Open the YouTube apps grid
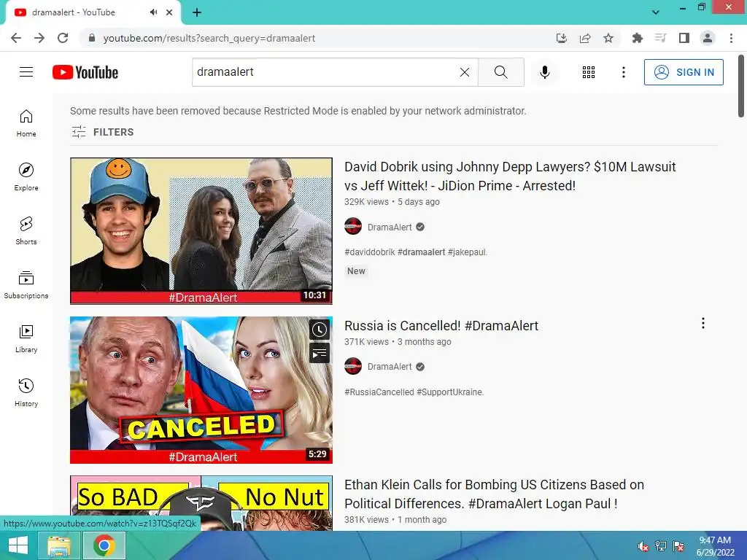The image size is (747, 560). pyautogui.click(x=589, y=72)
